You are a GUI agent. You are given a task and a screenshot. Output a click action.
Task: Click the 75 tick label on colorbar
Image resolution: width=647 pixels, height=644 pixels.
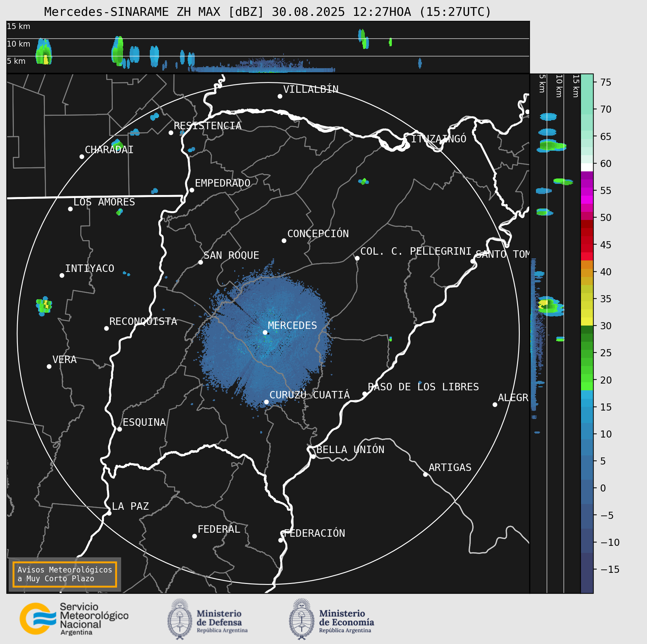[606, 82]
